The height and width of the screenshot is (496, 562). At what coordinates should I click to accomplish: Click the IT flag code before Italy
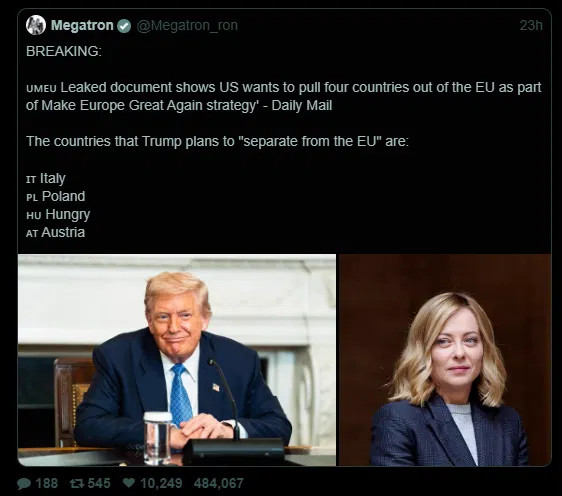coord(31,180)
